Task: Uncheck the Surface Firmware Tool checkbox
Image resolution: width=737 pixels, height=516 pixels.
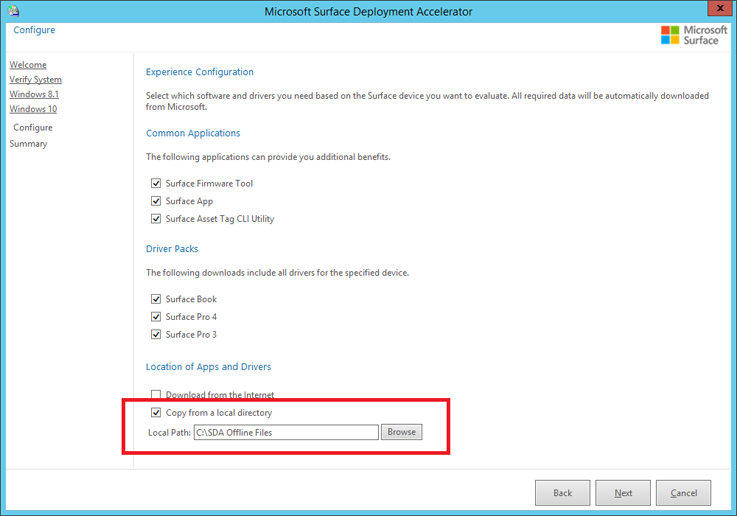Action: coord(156,184)
